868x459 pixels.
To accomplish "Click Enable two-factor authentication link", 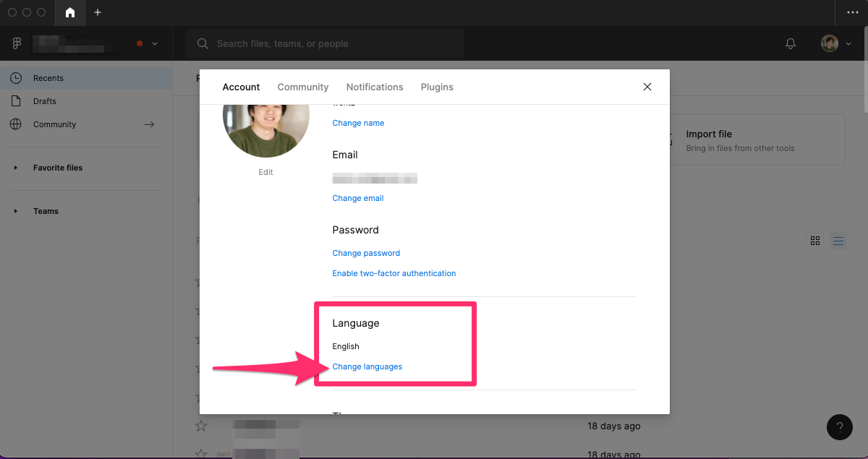I will 394,273.
